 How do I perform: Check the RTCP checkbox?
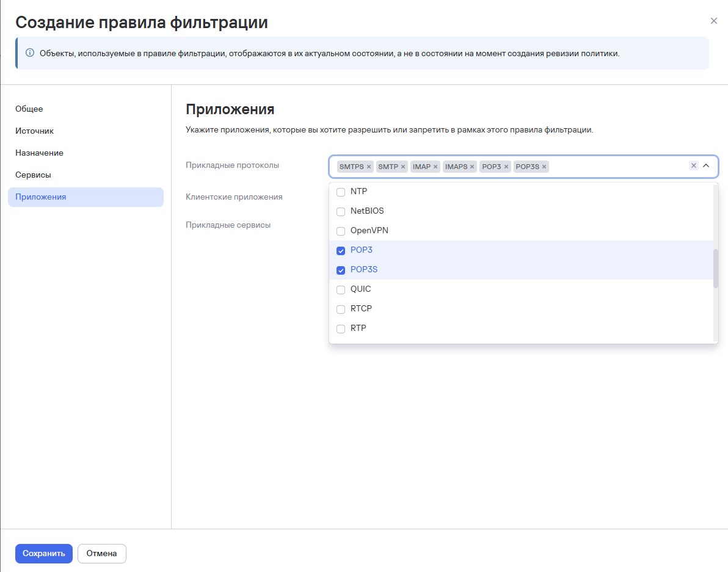[x=341, y=309]
